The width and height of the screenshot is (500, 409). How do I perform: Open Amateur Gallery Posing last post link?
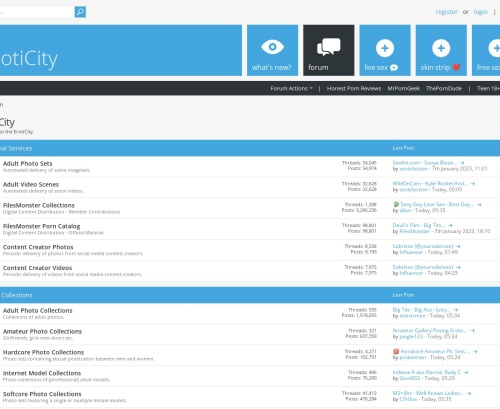(430, 331)
